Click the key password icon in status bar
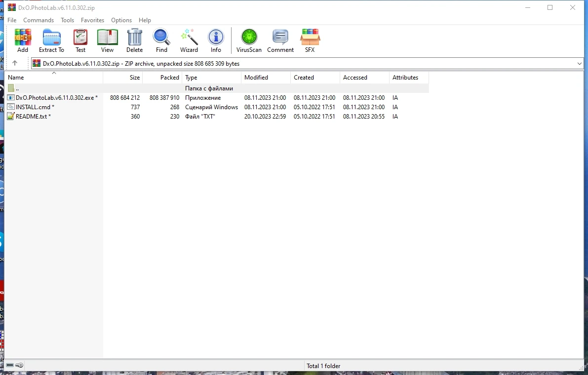 (x=19, y=365)
